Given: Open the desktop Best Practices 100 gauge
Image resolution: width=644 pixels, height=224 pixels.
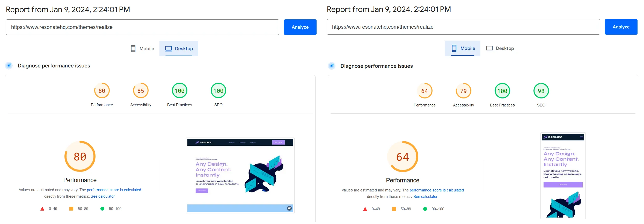Looking at the screenshot, I should pyautogui.click(x=179, y=91).
